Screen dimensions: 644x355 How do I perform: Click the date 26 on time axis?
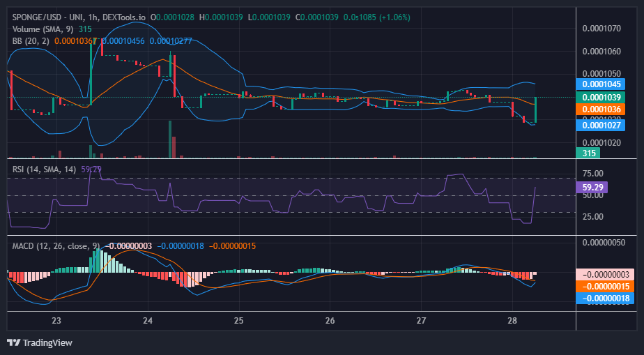pyautogui.click(x=330, y=321)
